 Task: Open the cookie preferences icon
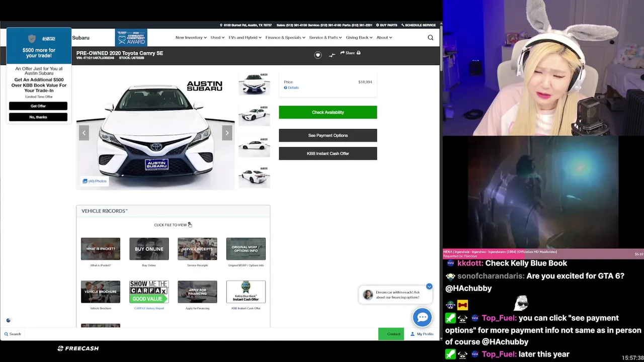pyautogui.click(x=8, y=320)
